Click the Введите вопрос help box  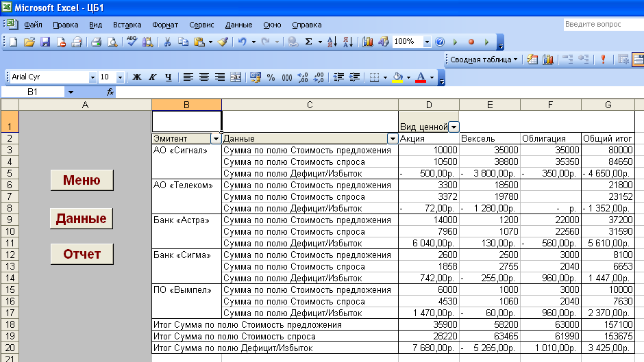(604, 24)
